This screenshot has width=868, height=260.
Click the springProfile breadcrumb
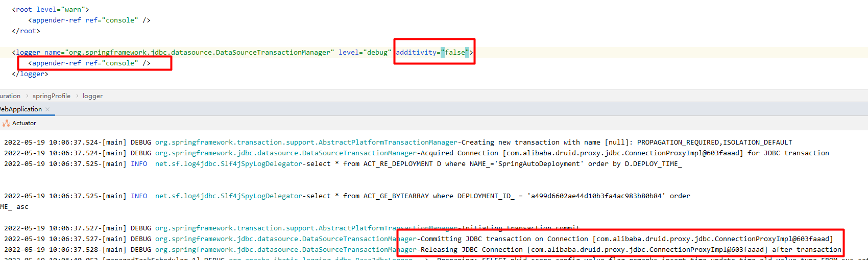52,96
